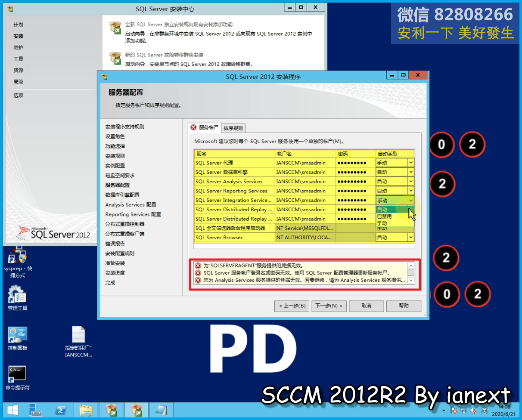Viewport: 522px width, 420px height.
Task: Click the volume speaker tray icon
Action: 474,411
